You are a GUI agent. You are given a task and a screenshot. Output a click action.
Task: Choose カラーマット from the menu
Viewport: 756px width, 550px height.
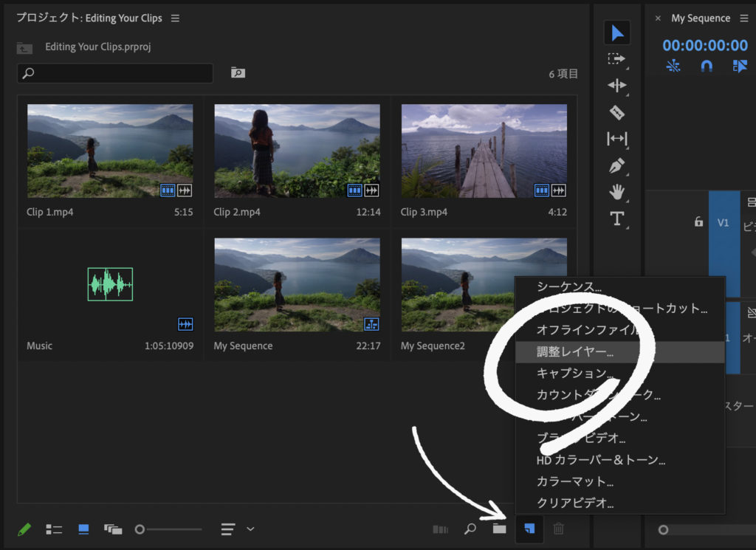click(574, 481)
